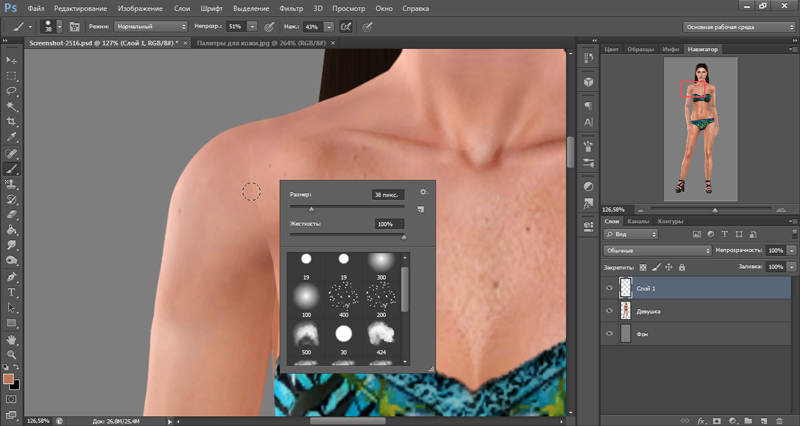Toggle lock transparent pixels

(x=643, y=267)
